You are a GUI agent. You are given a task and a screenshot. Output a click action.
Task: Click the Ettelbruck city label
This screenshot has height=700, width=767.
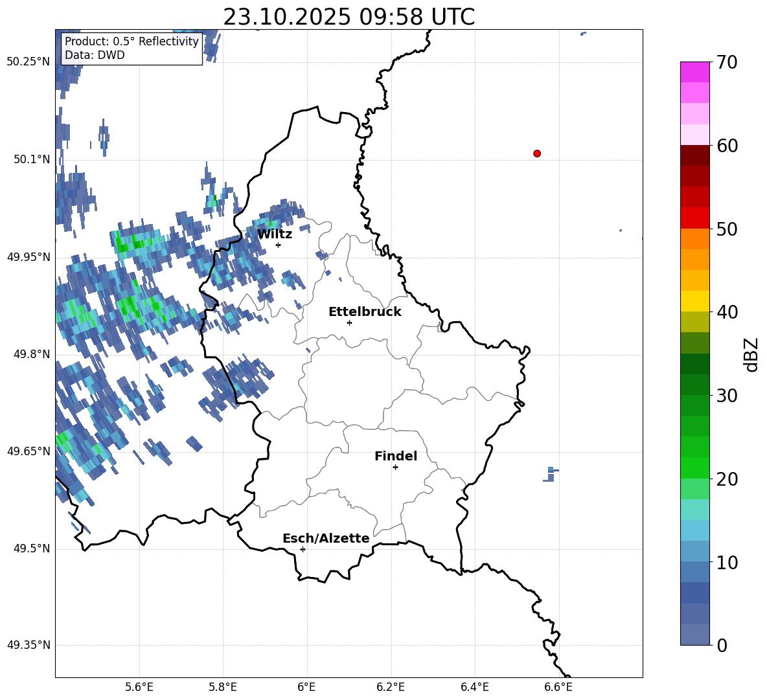[365, 312]
